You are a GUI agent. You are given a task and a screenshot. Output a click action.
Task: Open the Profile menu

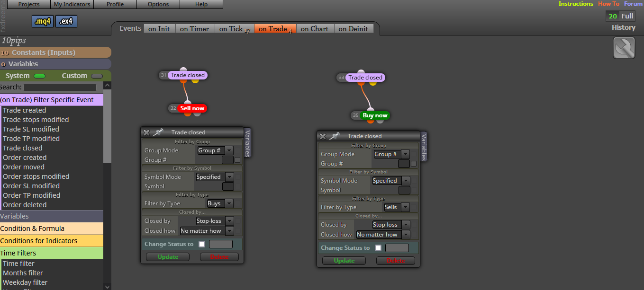pyautogui.click(x=115, y=4)
